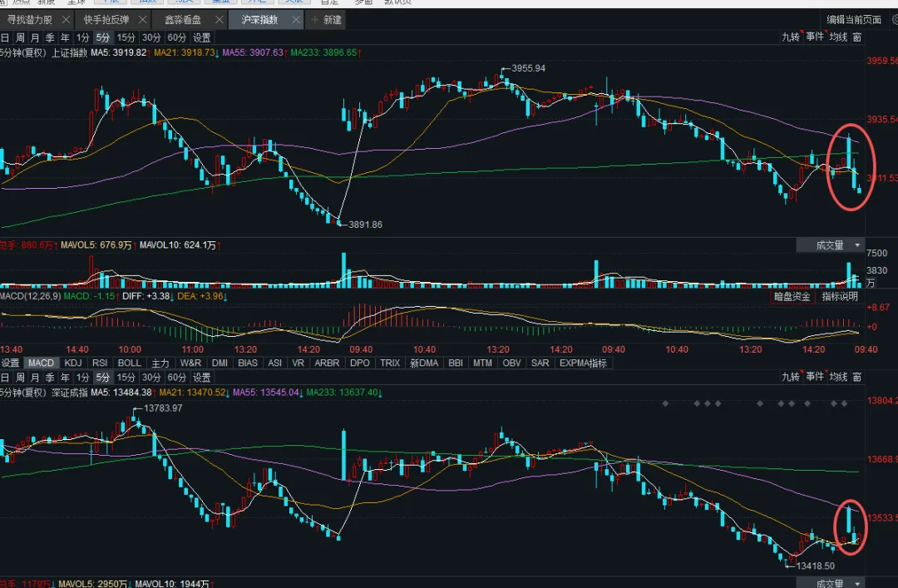
Task: Click the plus icon to add 新建 page
Action: [315, 20]
